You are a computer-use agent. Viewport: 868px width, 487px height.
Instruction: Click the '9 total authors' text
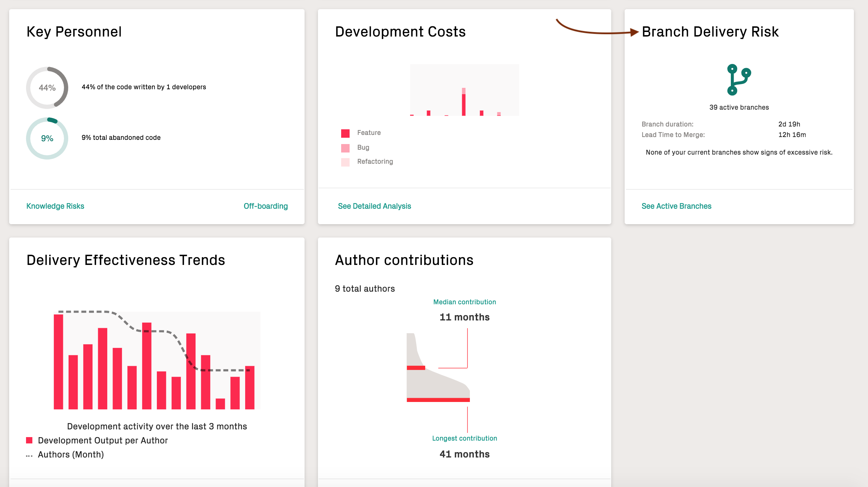[x=365, y=289]
